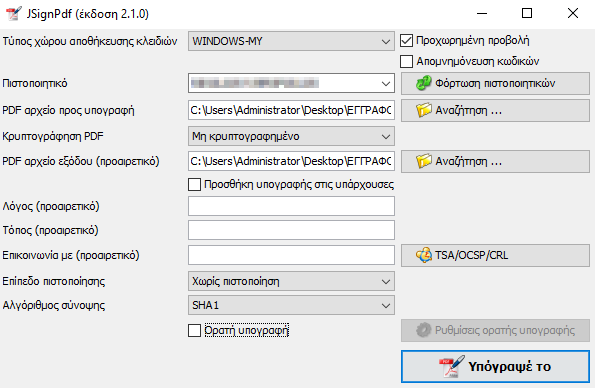Click the Υπόγραψέ το sign button

coord(495,366)
